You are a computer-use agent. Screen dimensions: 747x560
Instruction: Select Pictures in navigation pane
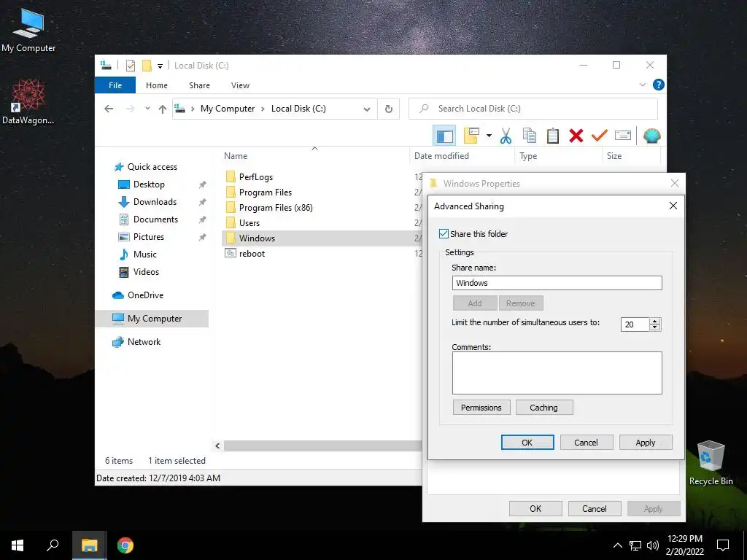coord(149,237)
